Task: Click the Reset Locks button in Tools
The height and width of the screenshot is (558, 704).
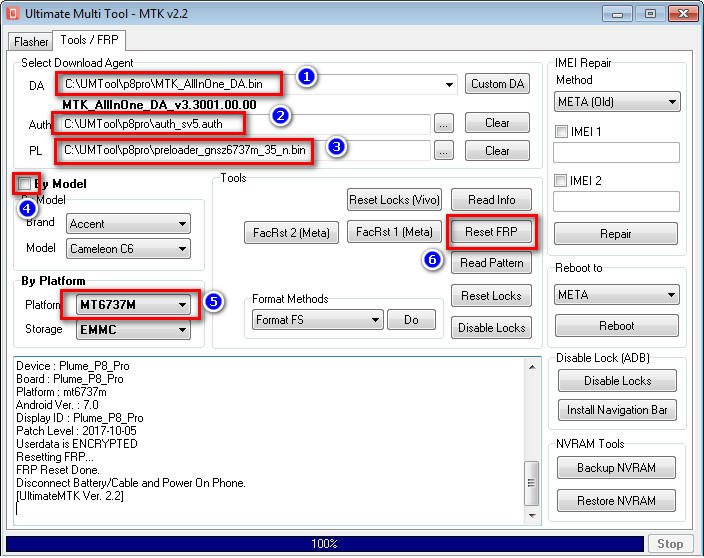Action: [x=491, y=296]
